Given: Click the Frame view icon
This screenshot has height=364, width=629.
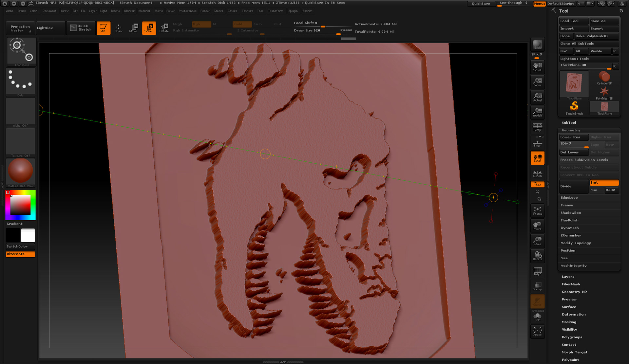Looking at the screenshot, I should coord(537,210).
